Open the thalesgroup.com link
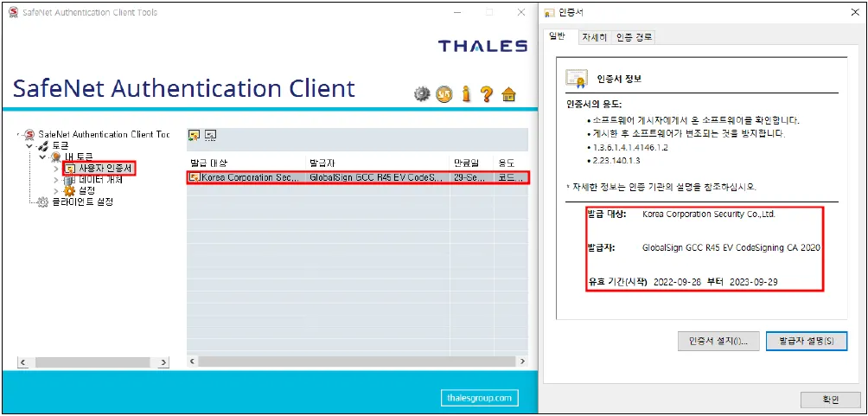Image resolution: width=868 pixels, height=416 pixels. pos(480,398)
